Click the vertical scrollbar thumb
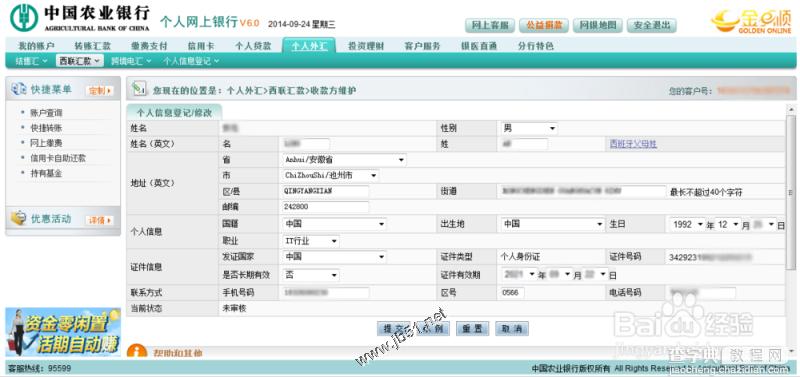 791,192
